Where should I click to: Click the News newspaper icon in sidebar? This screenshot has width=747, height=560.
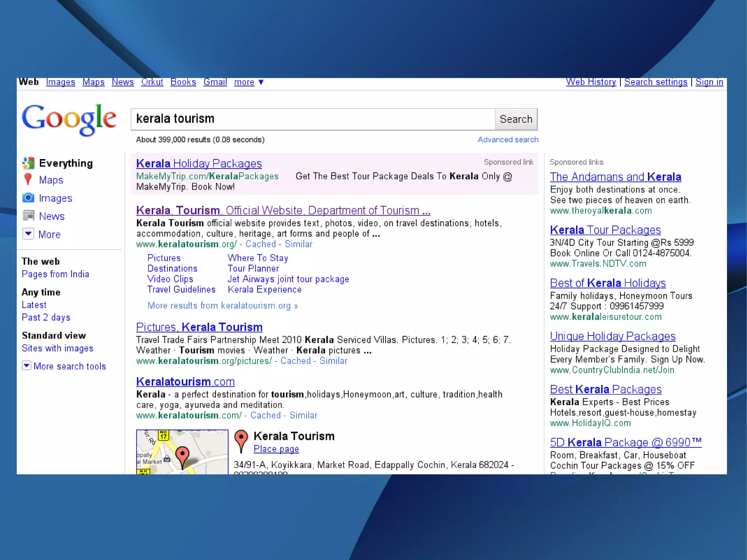coord(28,216)
